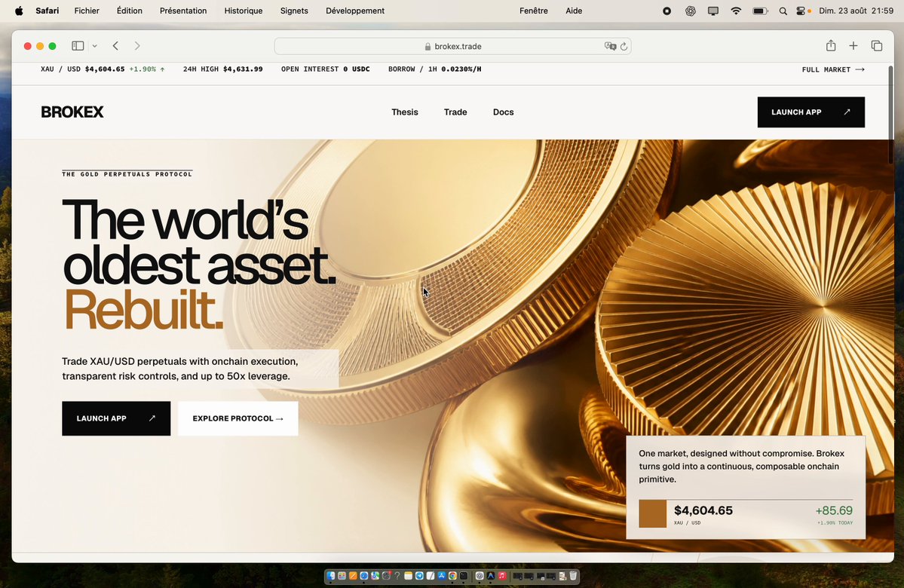Open the Wi-Fi status menu
Screen dimensions: 904x588
point(736,11)
